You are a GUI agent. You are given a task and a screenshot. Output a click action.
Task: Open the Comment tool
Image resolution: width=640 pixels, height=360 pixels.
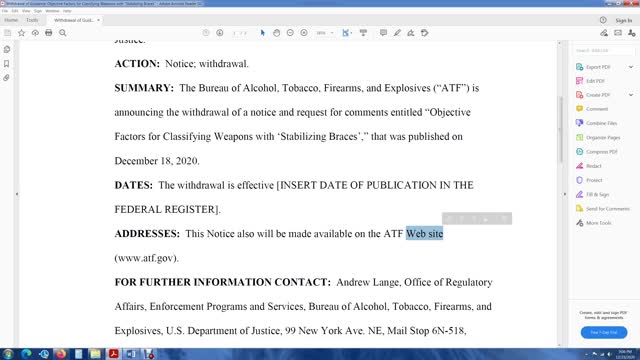pyautogui.click(x=592, y=109)
